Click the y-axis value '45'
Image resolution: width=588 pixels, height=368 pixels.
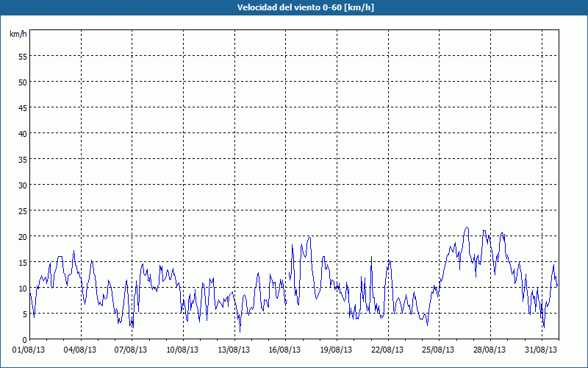click(23, 107)
